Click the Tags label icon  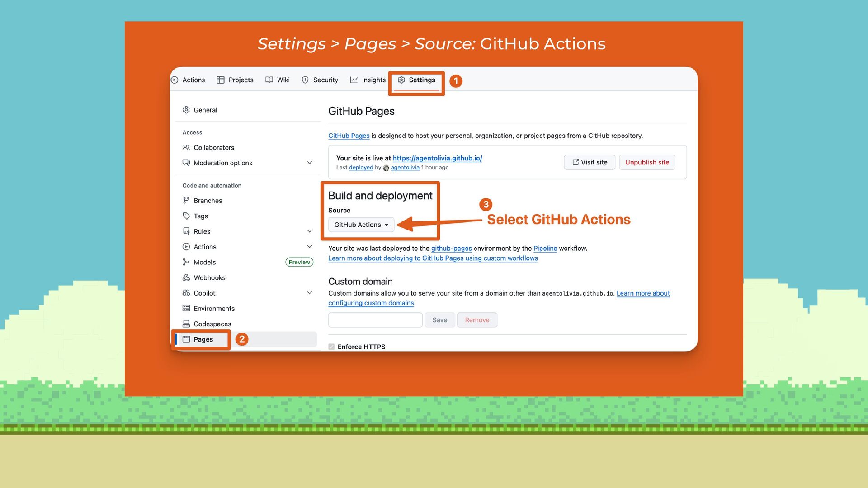click(186, 216)
